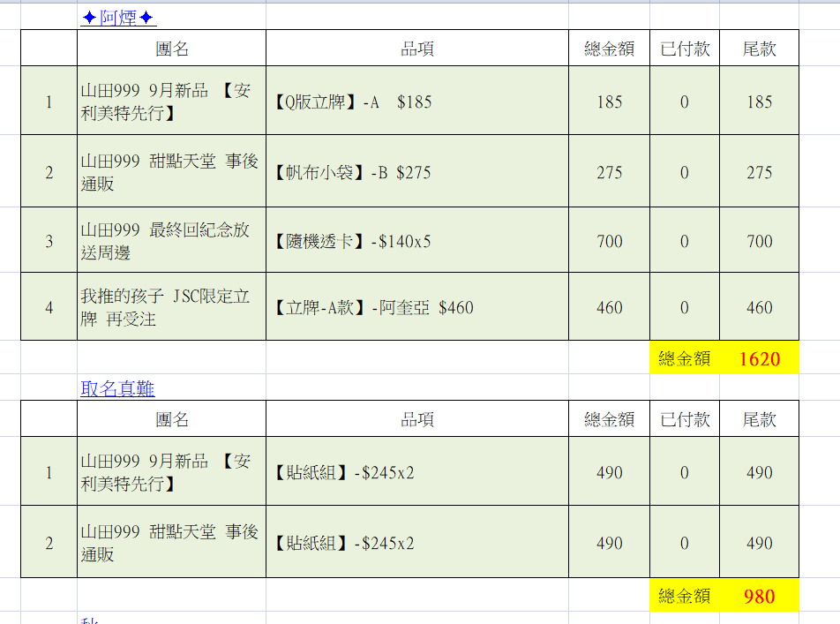Click 山田999 甜點天堂 事後通販 in the 取名真難 table

(x=171, y=542)
